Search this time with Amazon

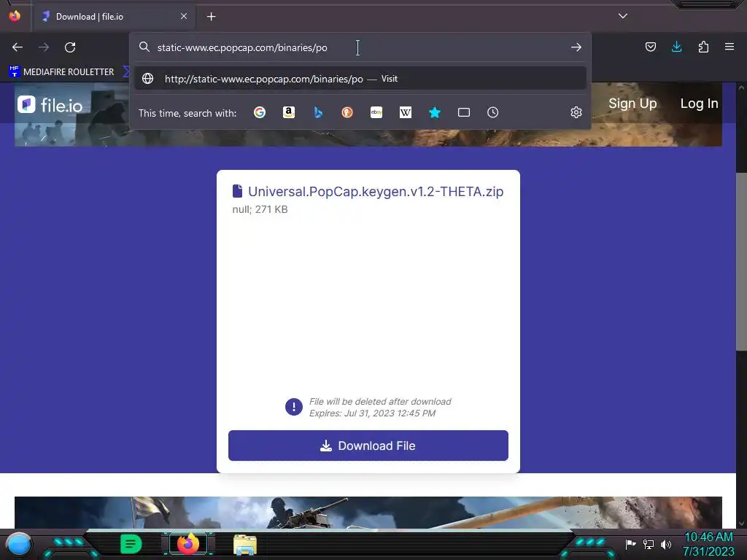click(289, 112)
